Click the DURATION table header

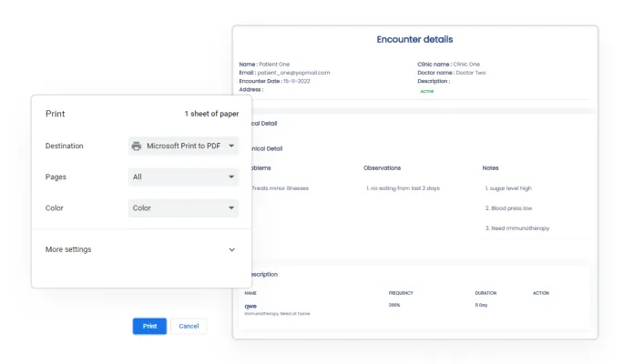[485, 293]
